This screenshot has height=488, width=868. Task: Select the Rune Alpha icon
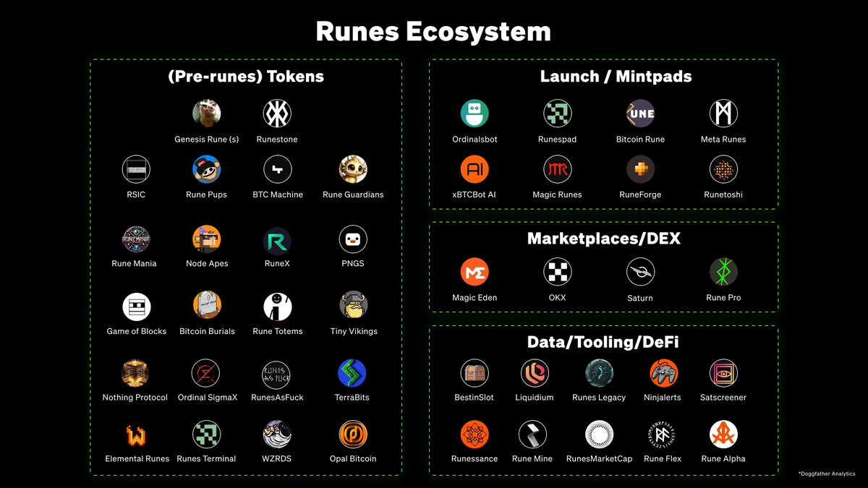coord(723,435)
